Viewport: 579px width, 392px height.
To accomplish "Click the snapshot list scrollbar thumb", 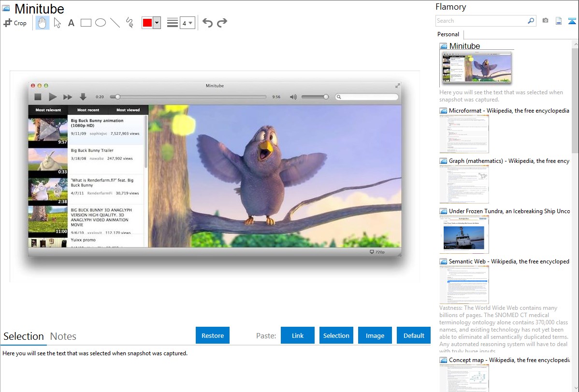I will click(x=575, y=100).
